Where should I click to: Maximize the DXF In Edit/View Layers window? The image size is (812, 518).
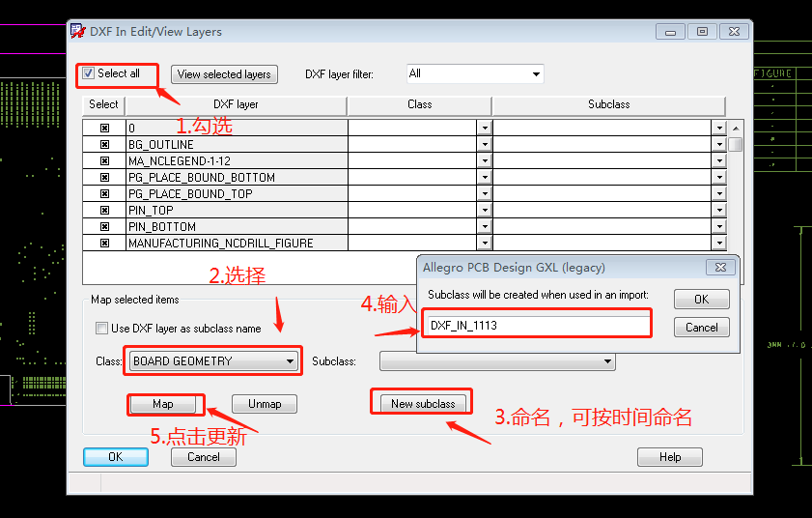point(702,32)
